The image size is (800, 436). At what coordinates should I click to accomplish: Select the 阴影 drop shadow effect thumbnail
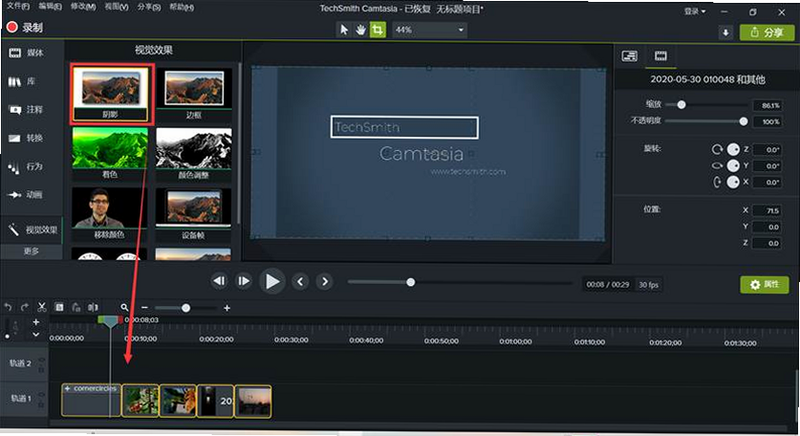click(x=111, y=94)
